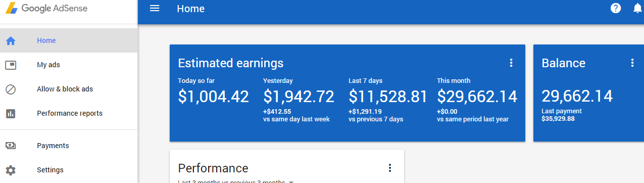Click the This month earnings figure

(x=477, y=97)
